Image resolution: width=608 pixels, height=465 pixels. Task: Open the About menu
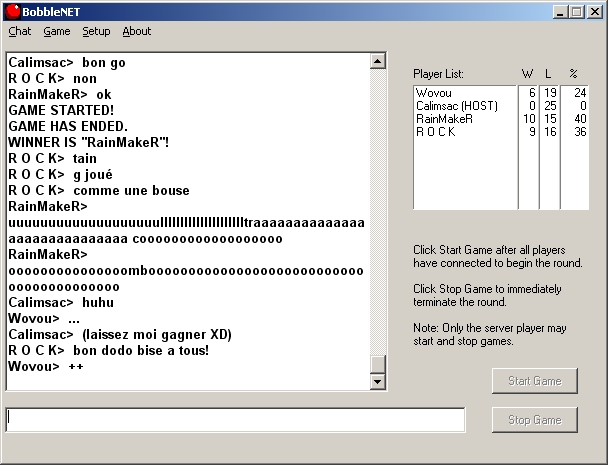137,31
